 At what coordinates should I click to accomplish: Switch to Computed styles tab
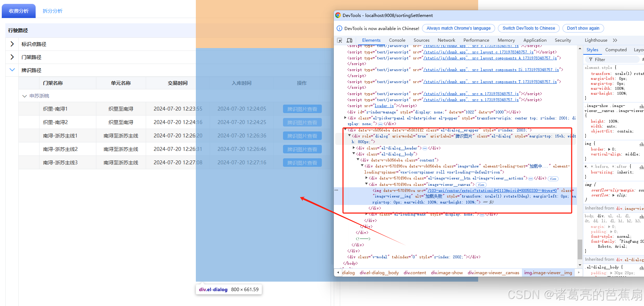(x=616, y=50)
